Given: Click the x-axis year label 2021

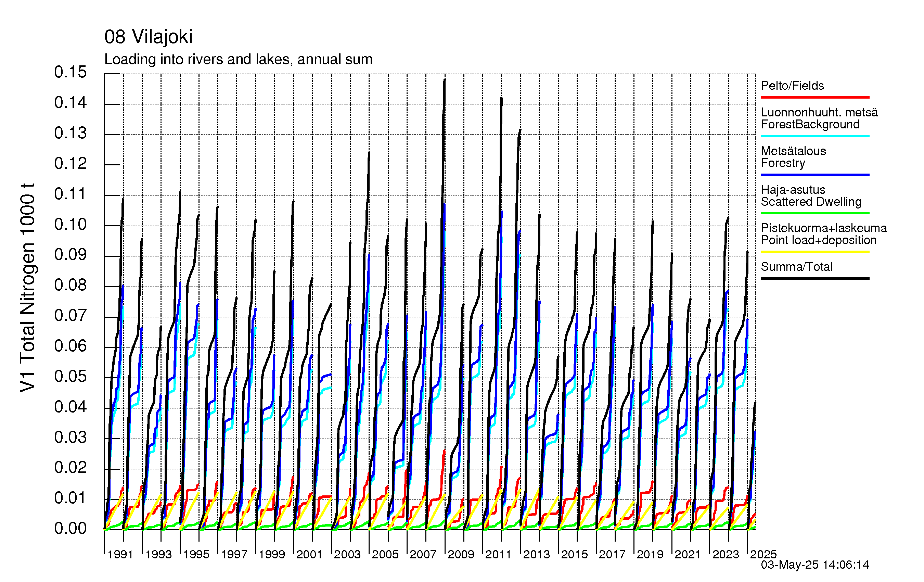Looking at the screenshot, I should point(688,554).
